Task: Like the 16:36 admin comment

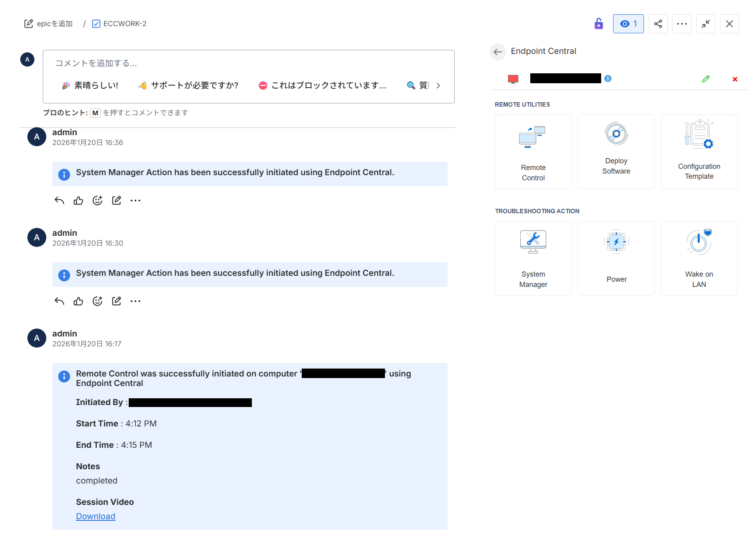Action: click(78, 201)
